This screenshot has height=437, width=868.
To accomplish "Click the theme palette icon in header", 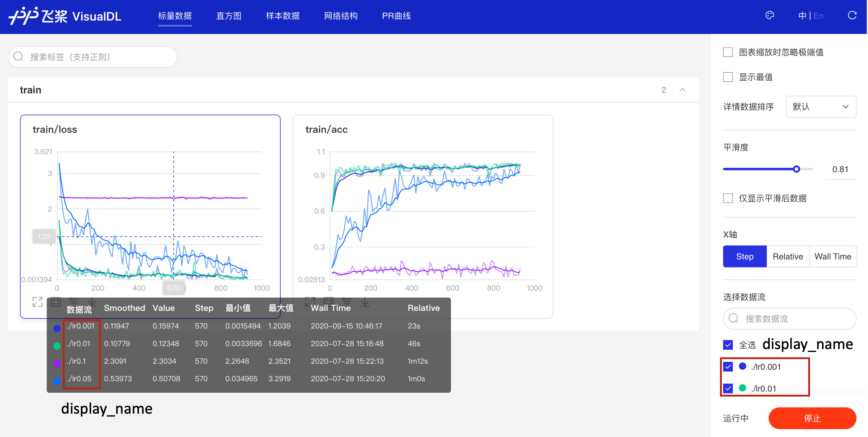I will pyautogui.click(x=770, y=15).
